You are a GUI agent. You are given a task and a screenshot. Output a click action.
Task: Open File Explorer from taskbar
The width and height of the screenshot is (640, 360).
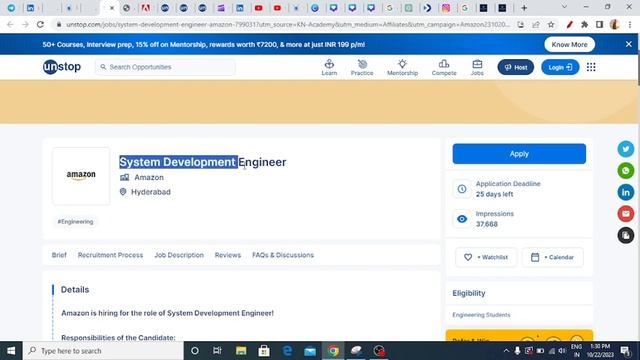click(241, 351)
